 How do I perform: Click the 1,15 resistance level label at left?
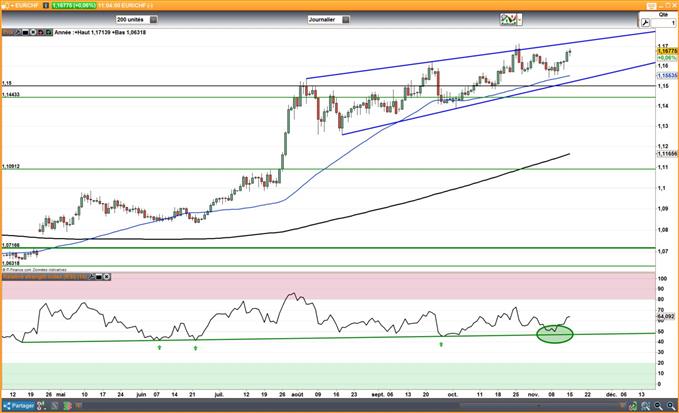(x=6, y=83)
